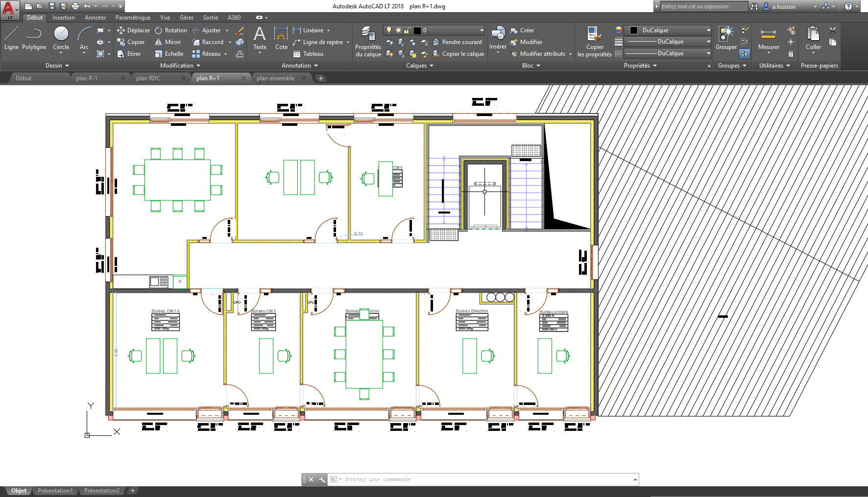Click Rendre courant button
The width and height of the screenshot is (868, 497).
click(x=457, y=42)
